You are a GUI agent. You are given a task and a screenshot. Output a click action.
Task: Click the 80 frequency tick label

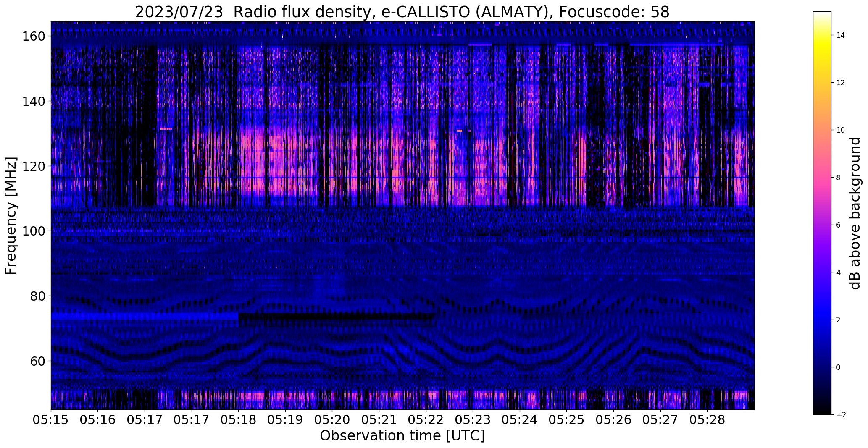tap(37, 296)
